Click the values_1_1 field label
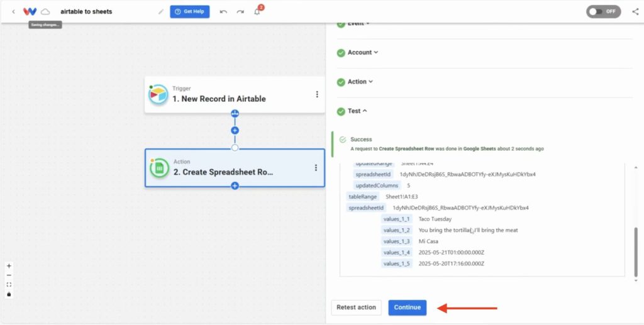 [x=396, y=219]
